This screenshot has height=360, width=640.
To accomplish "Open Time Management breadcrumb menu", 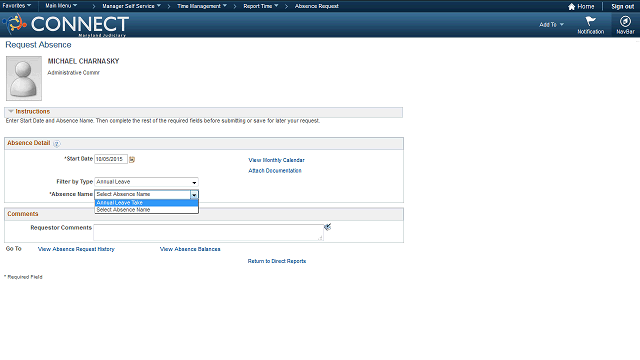I will tap(202, 6).
